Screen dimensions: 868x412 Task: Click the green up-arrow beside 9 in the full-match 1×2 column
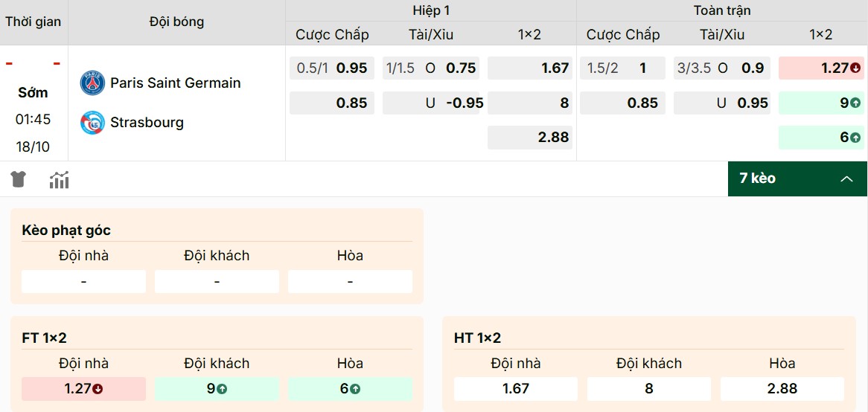pyautogui.click(x=855, y=103)
